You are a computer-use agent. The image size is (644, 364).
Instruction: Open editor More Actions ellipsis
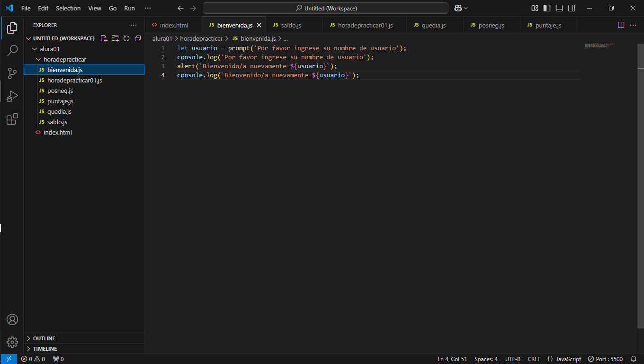coord(633,25)
